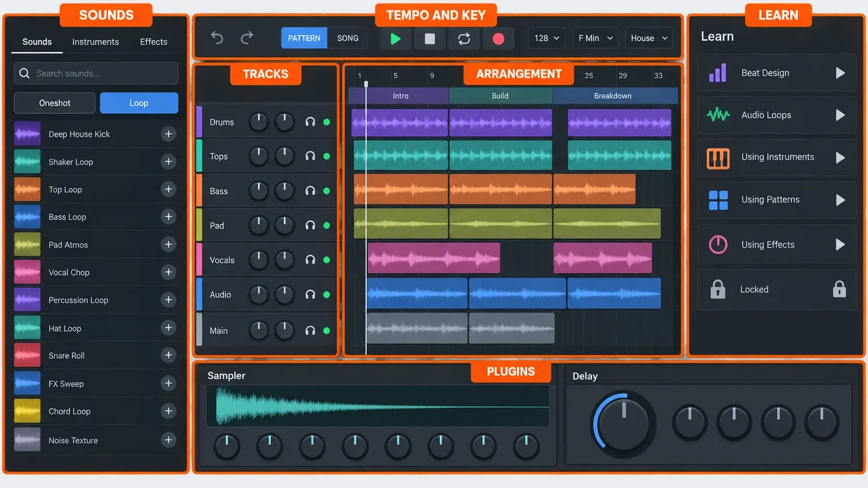Filter sounds by Loop
868x488 pixels.
[139, 103]
